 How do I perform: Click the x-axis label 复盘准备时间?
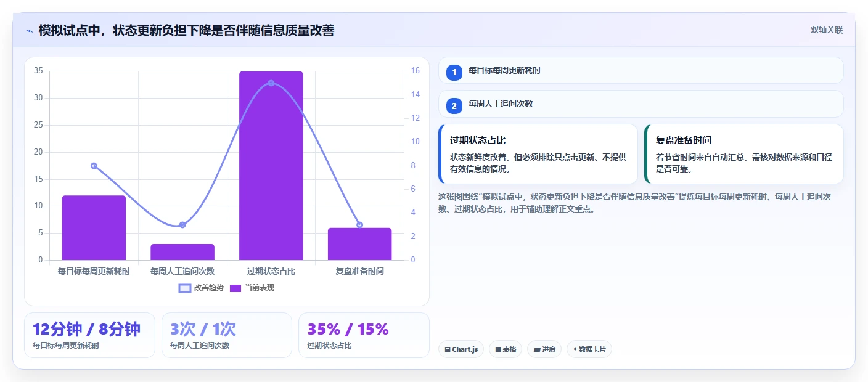point(359,271)
